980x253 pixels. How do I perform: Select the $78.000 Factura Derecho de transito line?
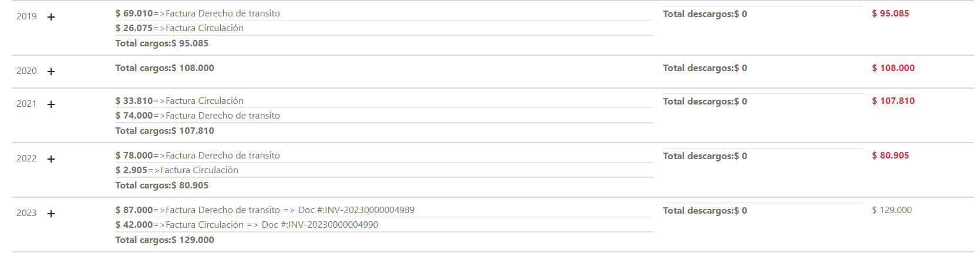point(198,156)
